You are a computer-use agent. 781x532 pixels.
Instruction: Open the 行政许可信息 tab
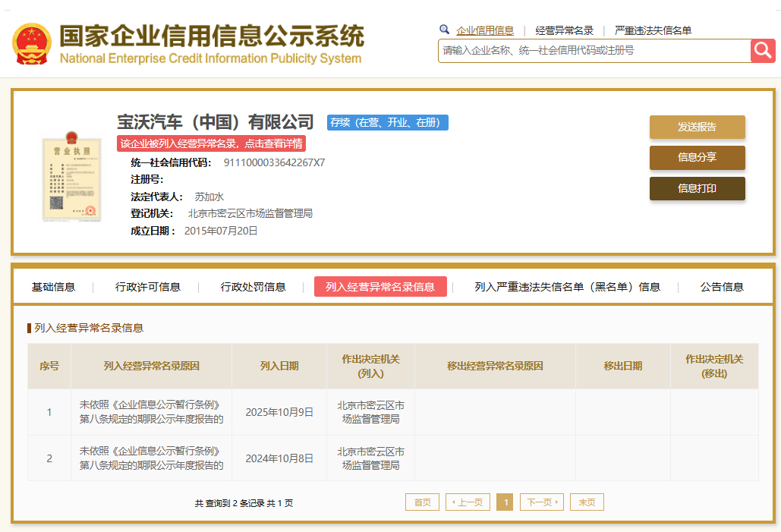click(x=148, y=287)
